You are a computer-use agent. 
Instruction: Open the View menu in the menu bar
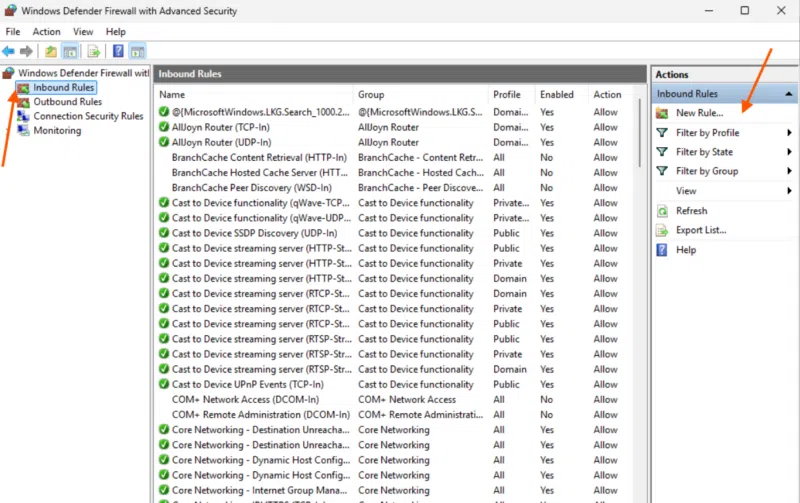point(83,32)
